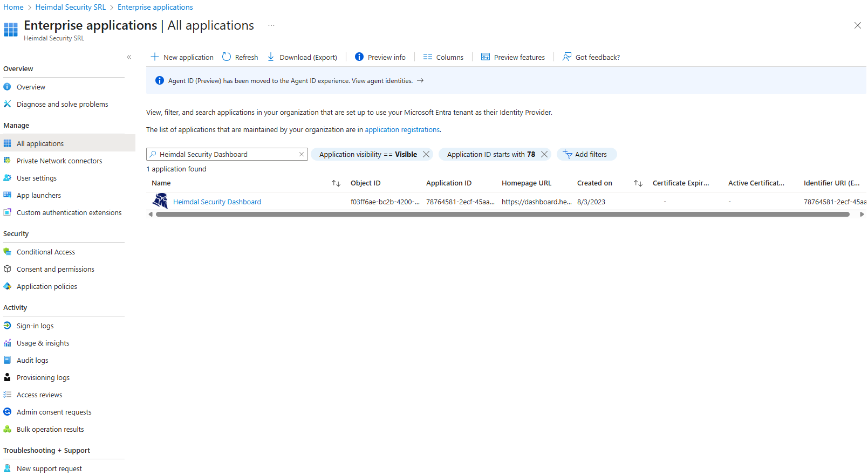Open Sign-in logs in sidebar

pyautogui.click(x=35, y=326)
